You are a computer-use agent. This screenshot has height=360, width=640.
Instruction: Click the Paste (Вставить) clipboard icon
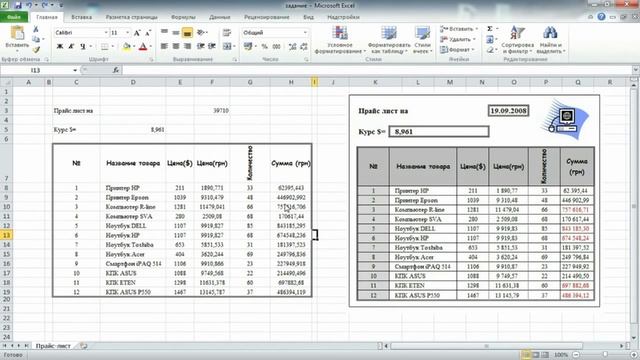tap(17, 33)
